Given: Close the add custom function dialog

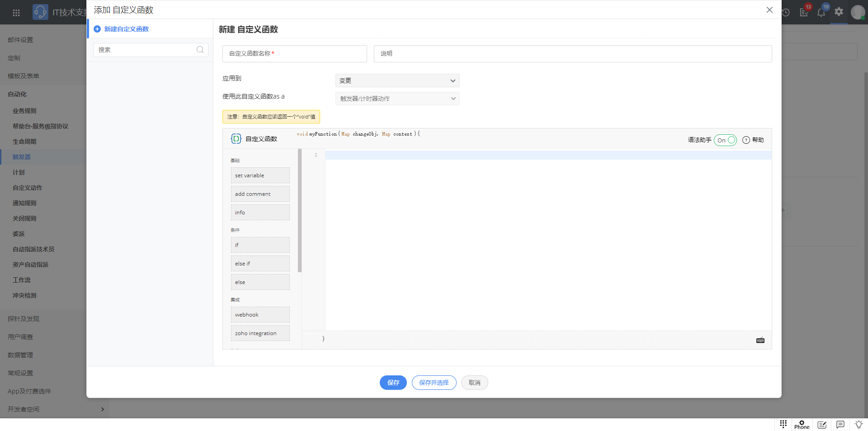Looking at the screenshot, I should tap(769, 10).
